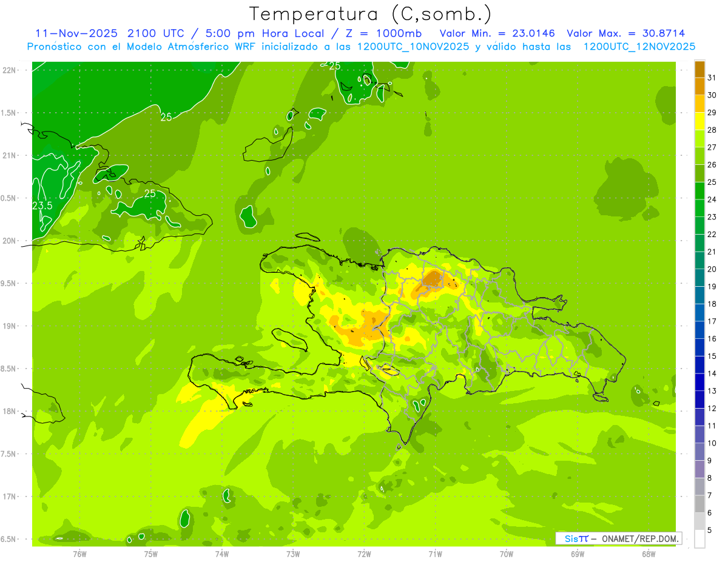Click the legend value label '16'
Image resolution: width=728 pixels, height=562 pixels.
[712, 339]
